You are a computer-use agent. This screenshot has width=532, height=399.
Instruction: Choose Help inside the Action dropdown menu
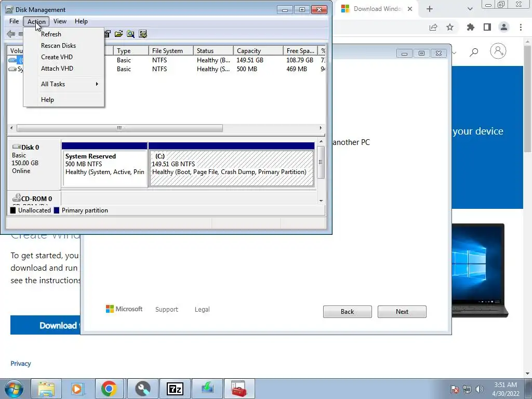tap(64, 100)
